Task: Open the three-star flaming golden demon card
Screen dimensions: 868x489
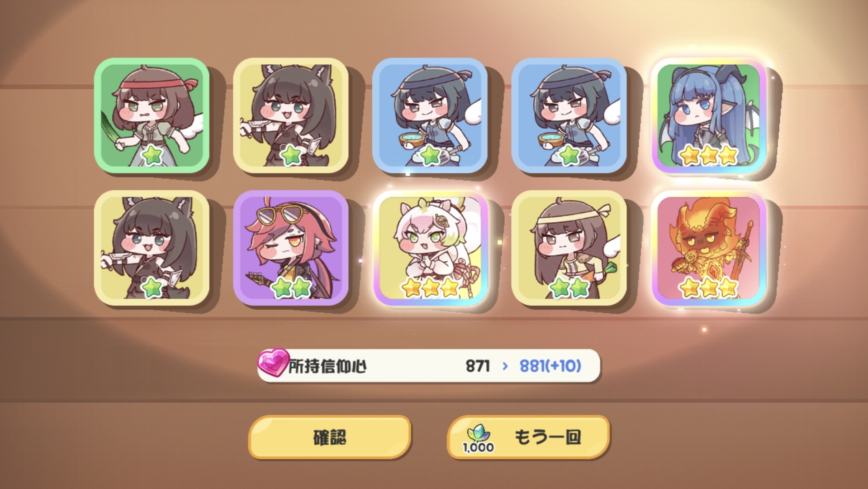Action: pos(709,248)
